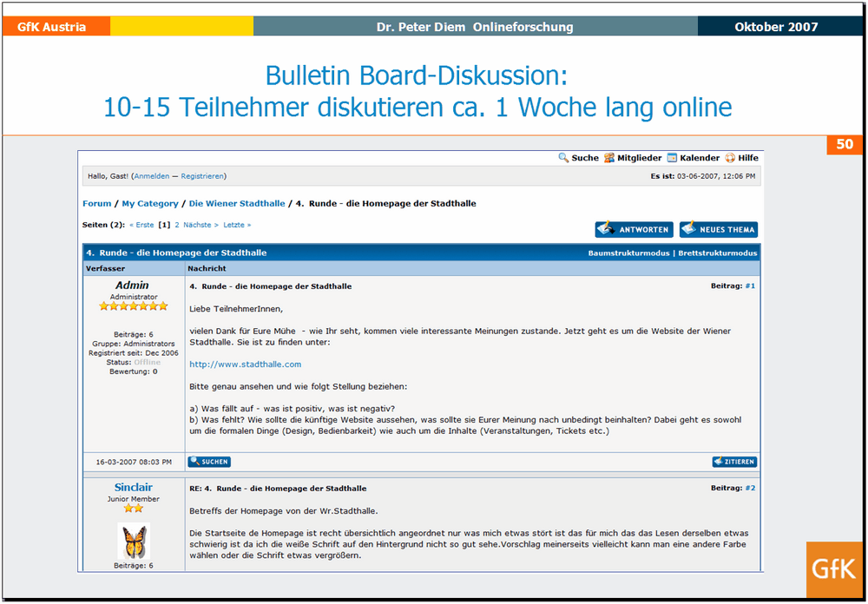This screenshot has height=604, width=868.
Task: Click Sinclair's butterfly avatar
Action: (x=134, y=541)
